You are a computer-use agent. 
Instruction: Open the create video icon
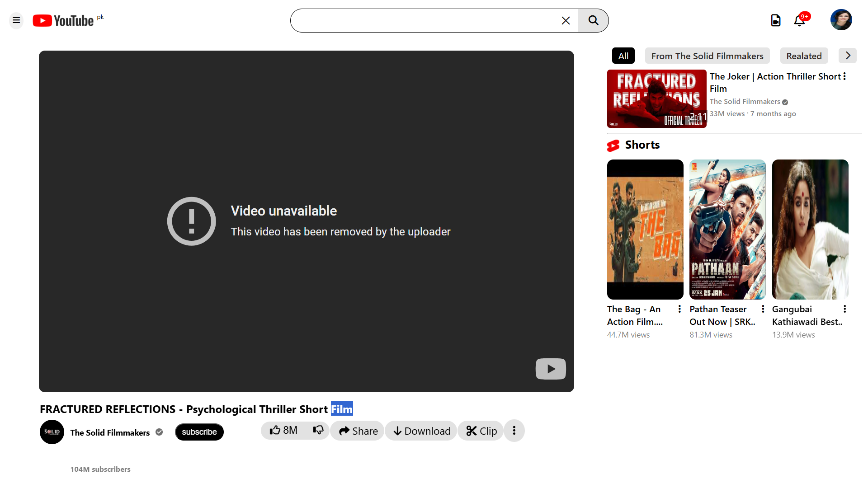click(x=775, y=20)
